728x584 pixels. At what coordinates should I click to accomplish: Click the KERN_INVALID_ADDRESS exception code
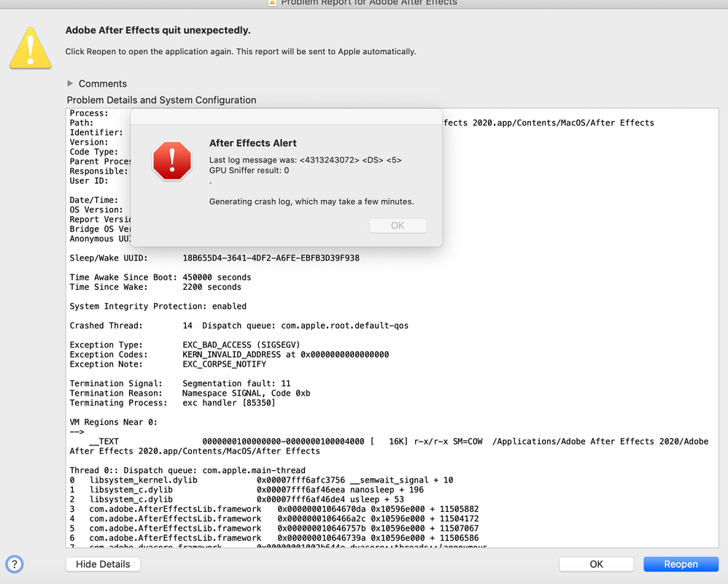285,355
